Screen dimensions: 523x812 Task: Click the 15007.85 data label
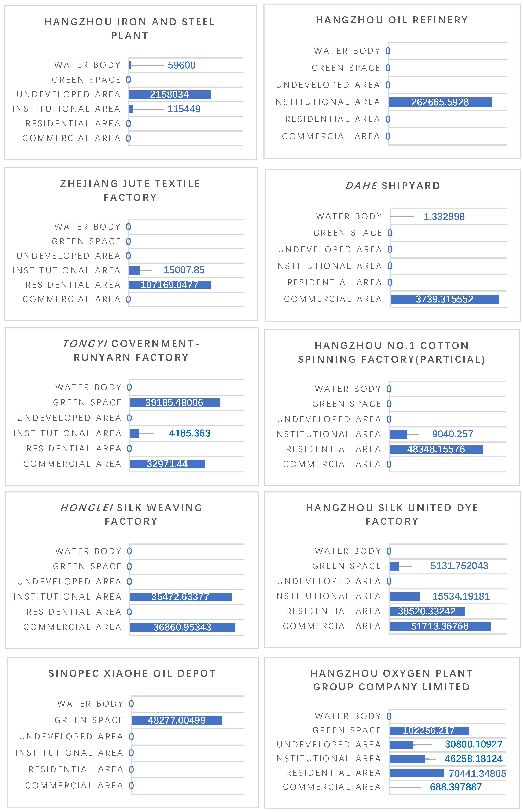pyautogui.click(x=184, y=270)
